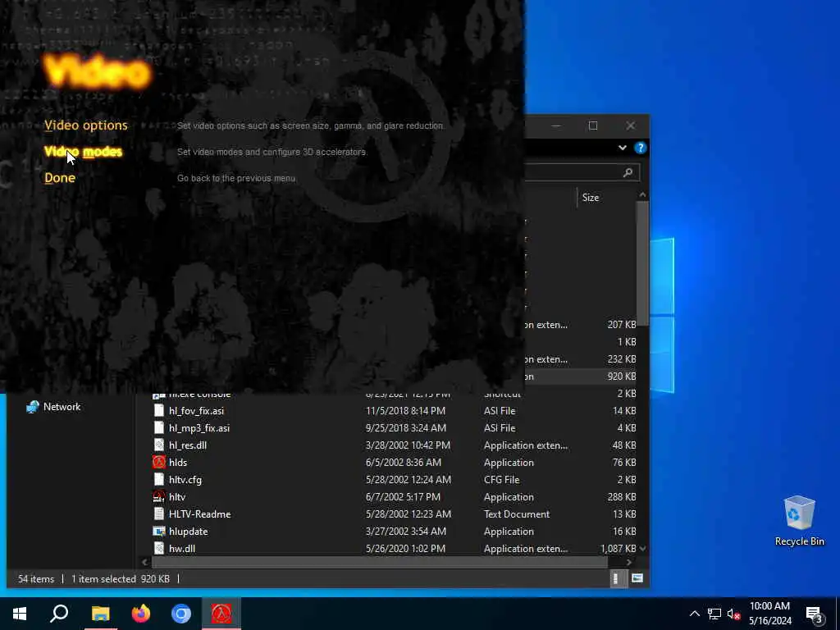Viewport: 840px width, 630px height.
Task: Click the CFG File type cell
Action: 501,479
